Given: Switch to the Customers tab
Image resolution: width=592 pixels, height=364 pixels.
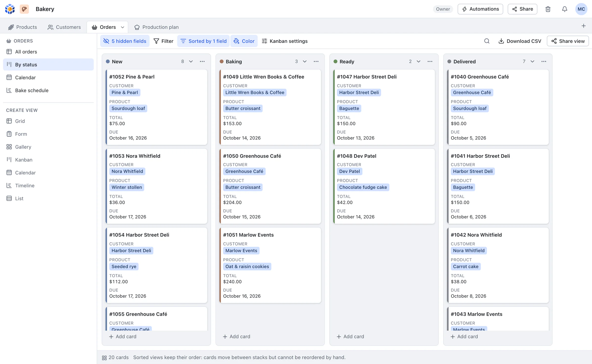Looking at the screenshot, I should (64, 27).
